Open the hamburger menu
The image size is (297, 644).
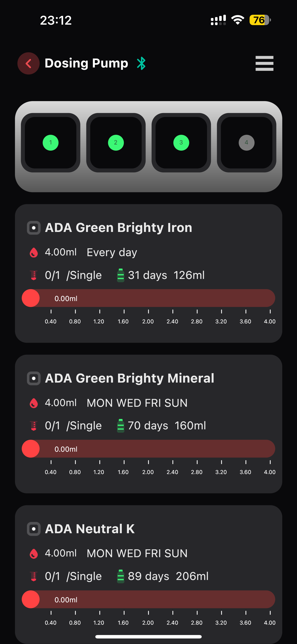tap(264, 63)
